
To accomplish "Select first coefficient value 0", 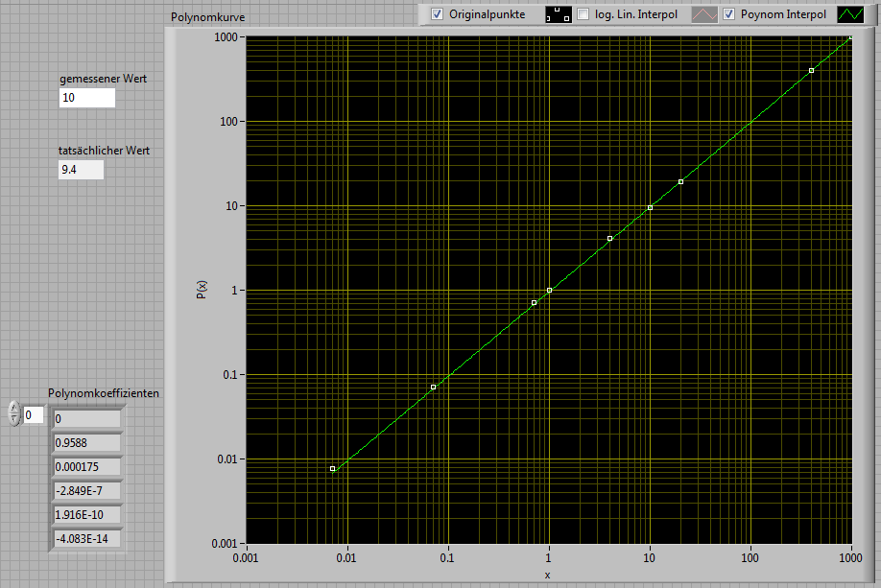I will click(87, 419).
